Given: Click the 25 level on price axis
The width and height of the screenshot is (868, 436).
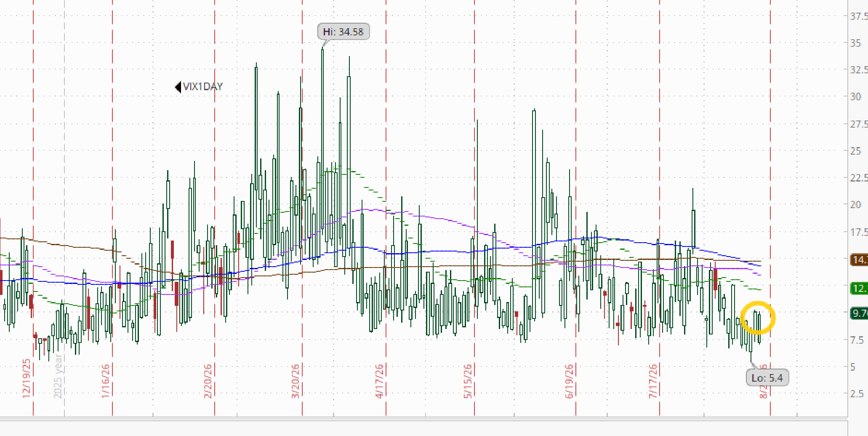Looking at the screenshot, I should (855, 151).
